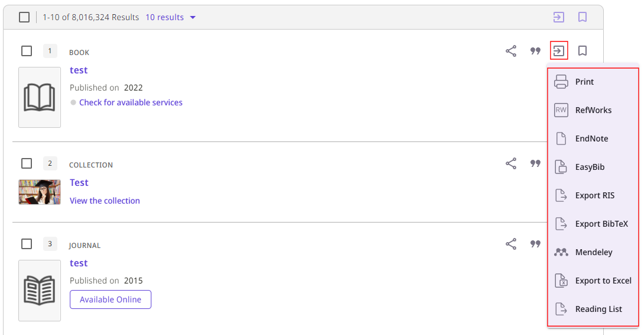The height and width of the screenshot is (335, 644).
Task: Open the COLLECTION result title Test
Action: coord(79,182)
